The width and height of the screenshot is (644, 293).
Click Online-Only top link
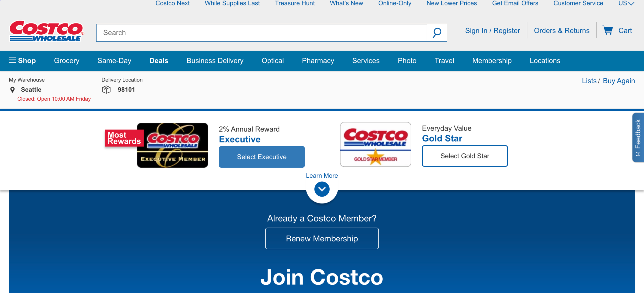394,3
